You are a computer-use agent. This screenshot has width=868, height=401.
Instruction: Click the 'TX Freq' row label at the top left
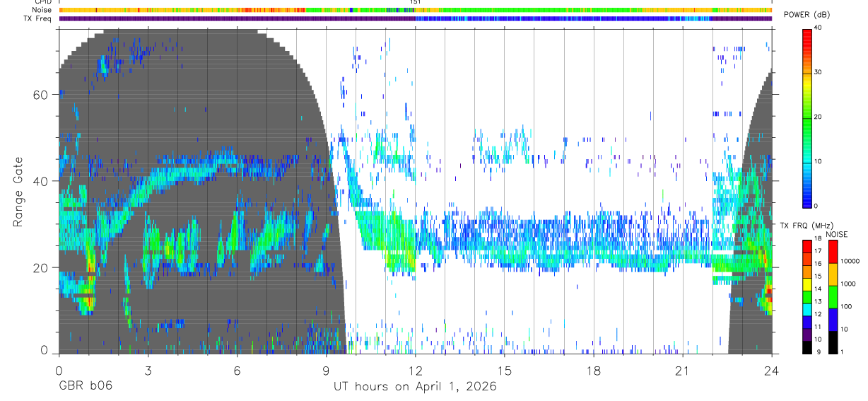click(38, 18)
